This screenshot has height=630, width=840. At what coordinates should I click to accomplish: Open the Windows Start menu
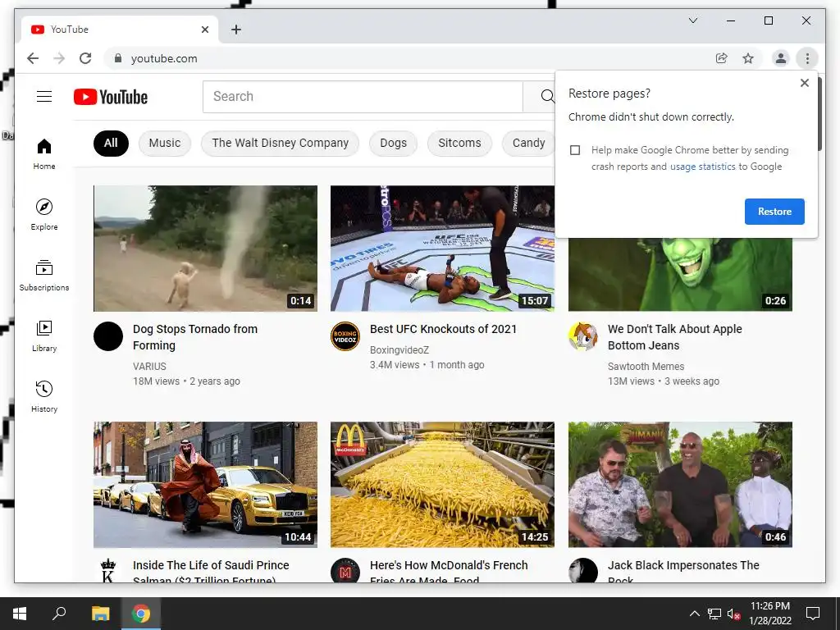pyautogui.click(x=20, y=614)
